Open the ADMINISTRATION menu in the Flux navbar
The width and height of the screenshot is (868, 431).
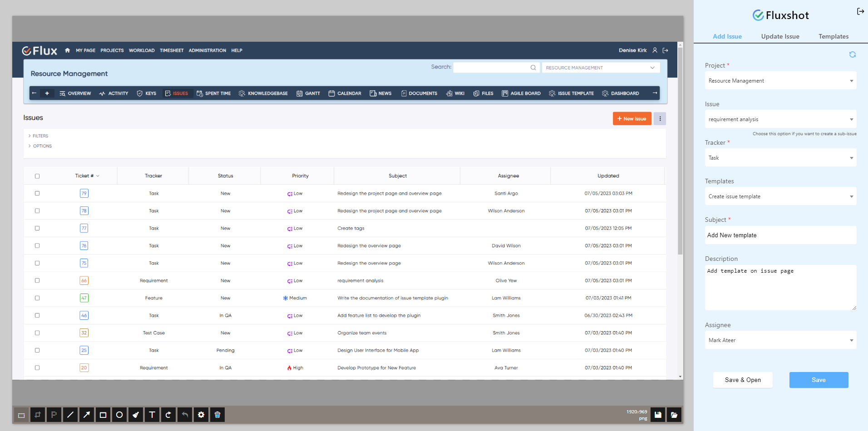(x=207, y=50)
